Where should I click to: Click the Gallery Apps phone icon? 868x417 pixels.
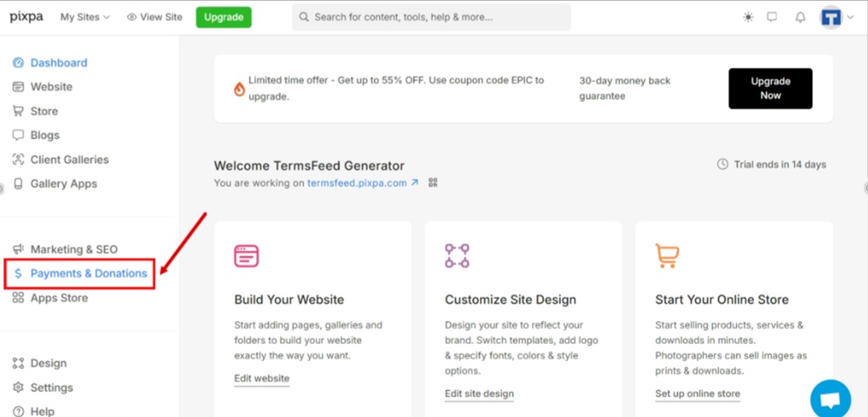coord(18,184)
